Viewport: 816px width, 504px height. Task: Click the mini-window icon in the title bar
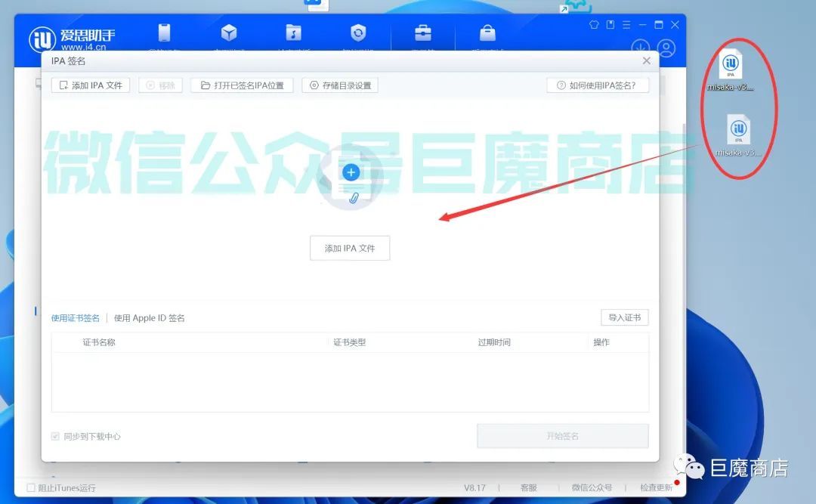(610, 24)
